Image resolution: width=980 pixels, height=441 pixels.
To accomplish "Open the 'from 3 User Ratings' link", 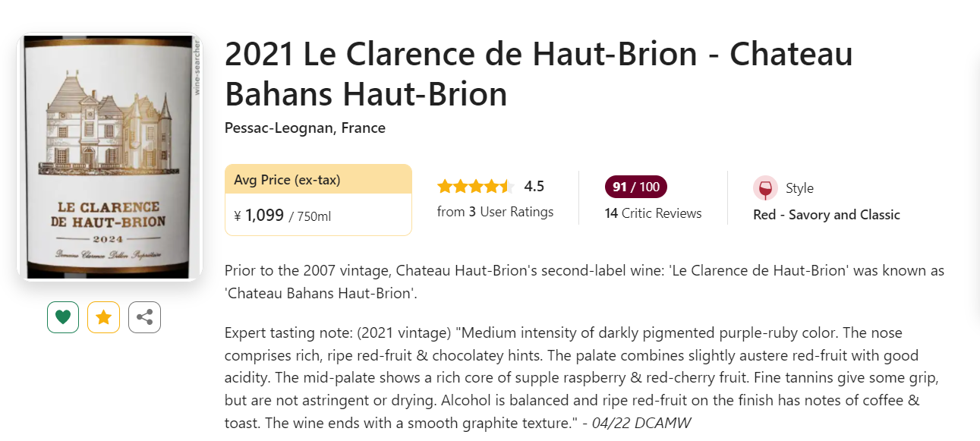I will [495, 212].
